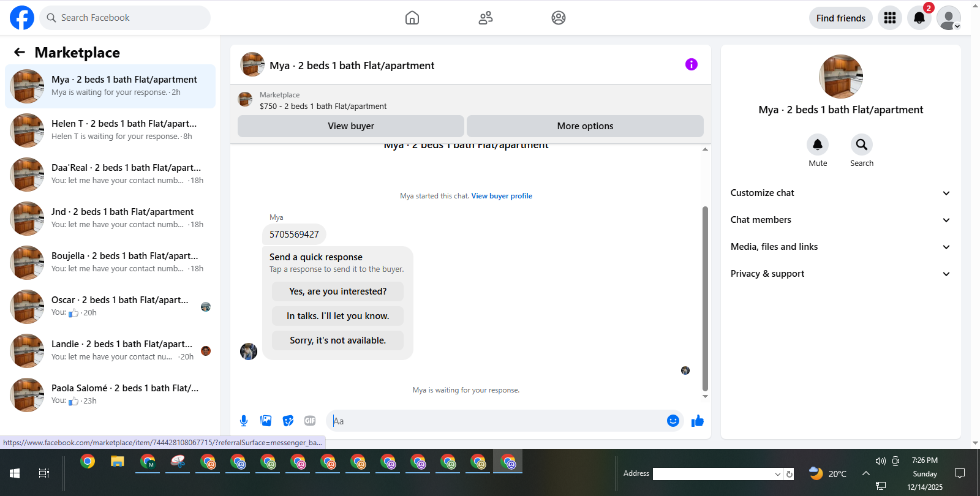Open Task View on the taskbar
The image size is (980, 496).
click(44, 473)
